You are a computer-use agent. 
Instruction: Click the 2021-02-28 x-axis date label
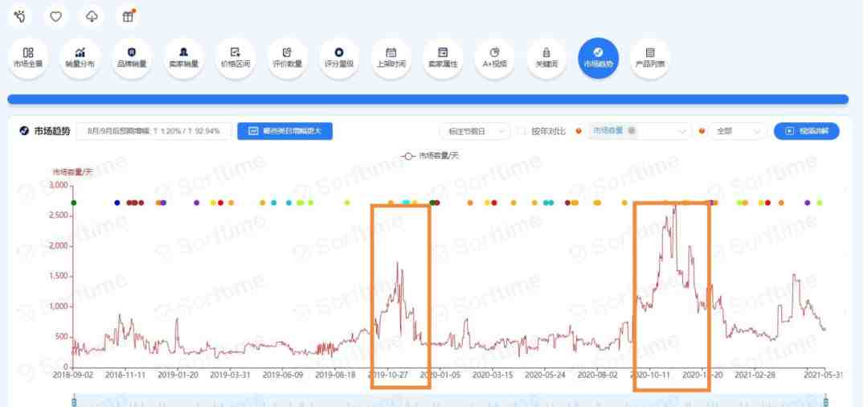755,375
